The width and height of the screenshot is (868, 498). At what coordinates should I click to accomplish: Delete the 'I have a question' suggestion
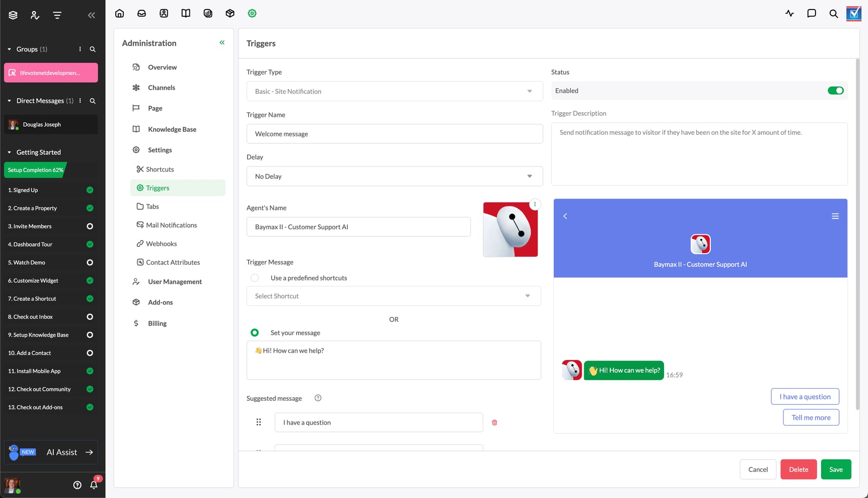(x=495, y=422)
